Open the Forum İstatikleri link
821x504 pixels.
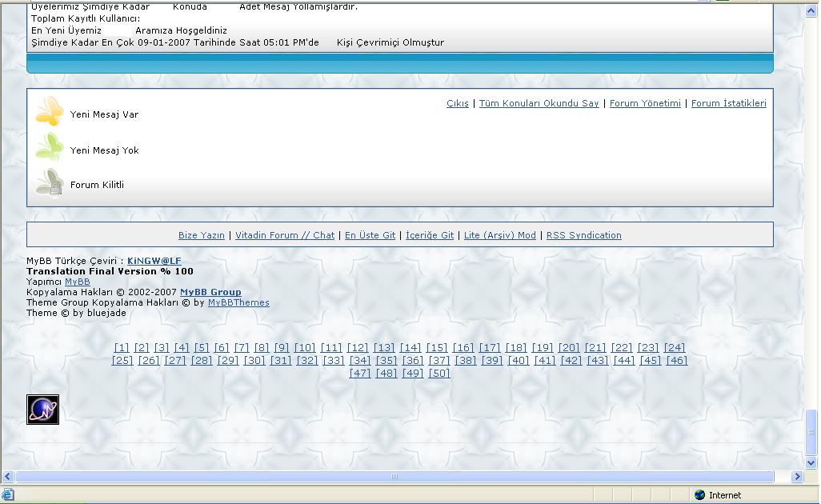(728, 103)
